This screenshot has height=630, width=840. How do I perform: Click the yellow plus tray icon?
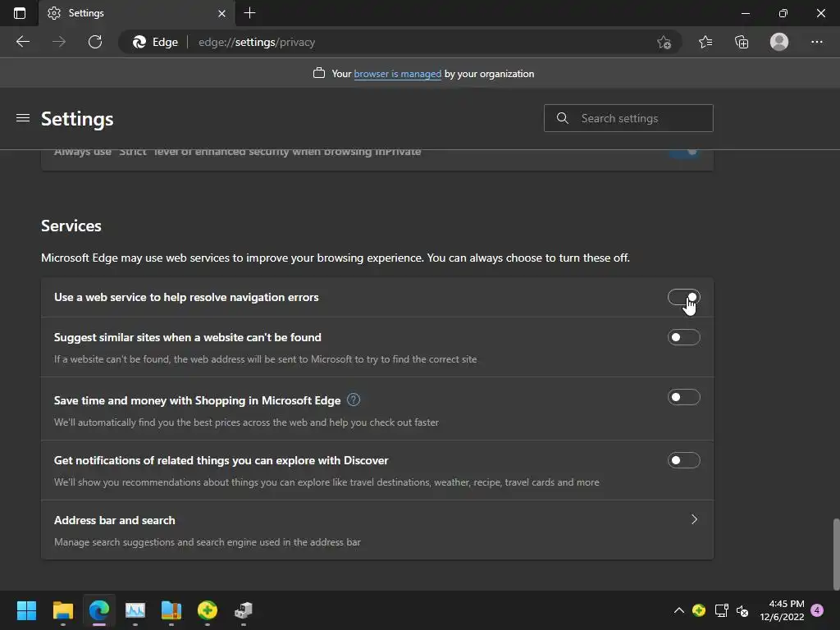699,610
